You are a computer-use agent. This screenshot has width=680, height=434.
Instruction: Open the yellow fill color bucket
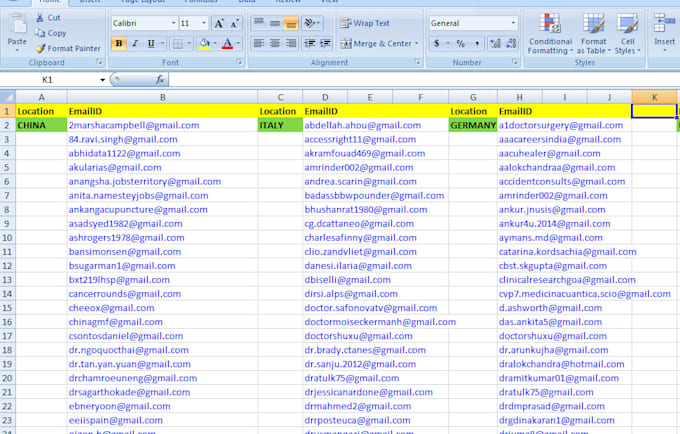pos(203,43)
